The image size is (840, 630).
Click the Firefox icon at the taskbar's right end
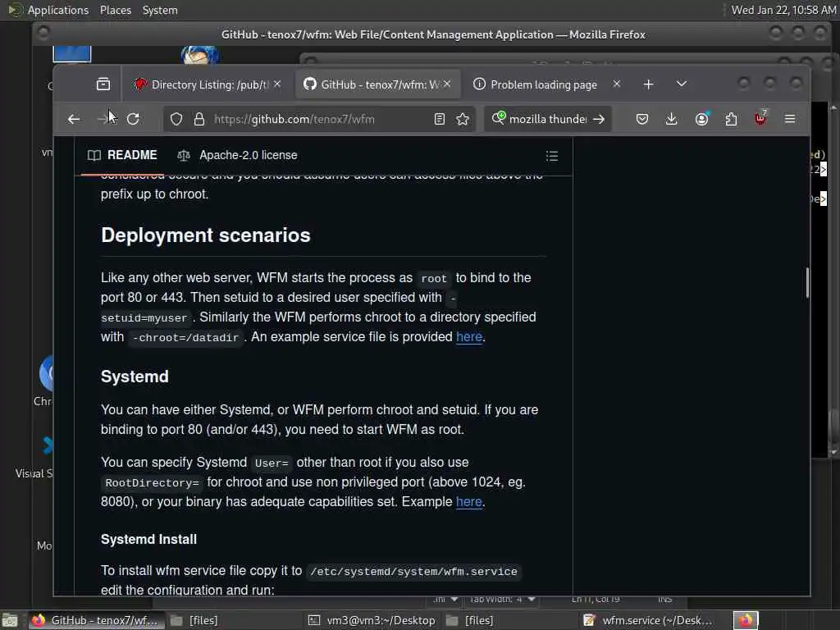tap(746, 620)
